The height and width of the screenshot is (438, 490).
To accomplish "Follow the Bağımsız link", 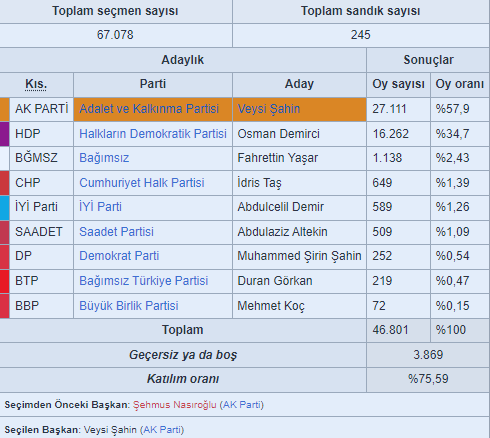I will point(104,158).
